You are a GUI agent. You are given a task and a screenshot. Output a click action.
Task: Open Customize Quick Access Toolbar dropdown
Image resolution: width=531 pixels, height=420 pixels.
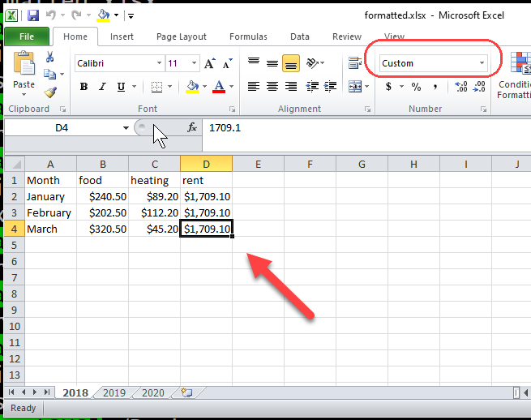click(x=131, y=15)
